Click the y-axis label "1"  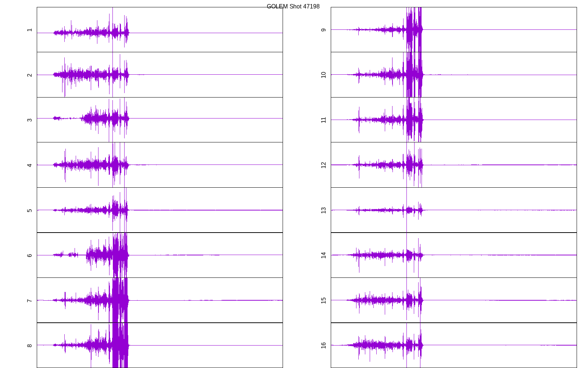coord(29,30)
